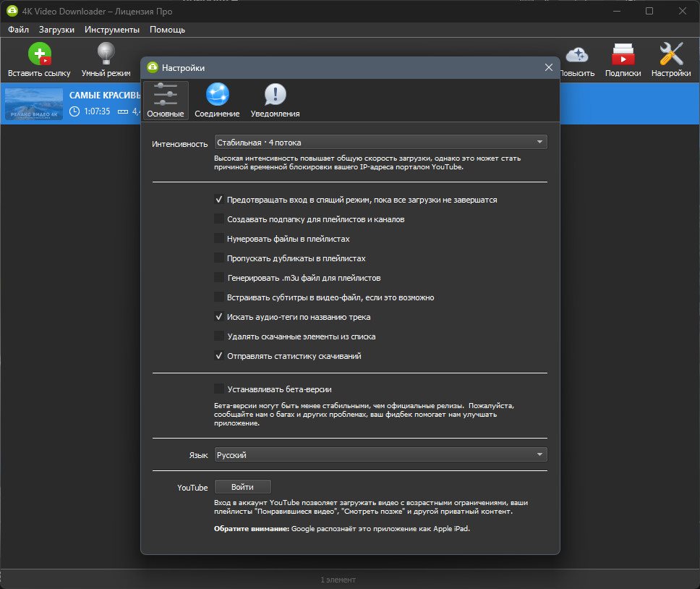Open Настройки wrench icon in toolbar
This screenshot has height=589, width=700.
pyautogui.click(x=671, y=54)
